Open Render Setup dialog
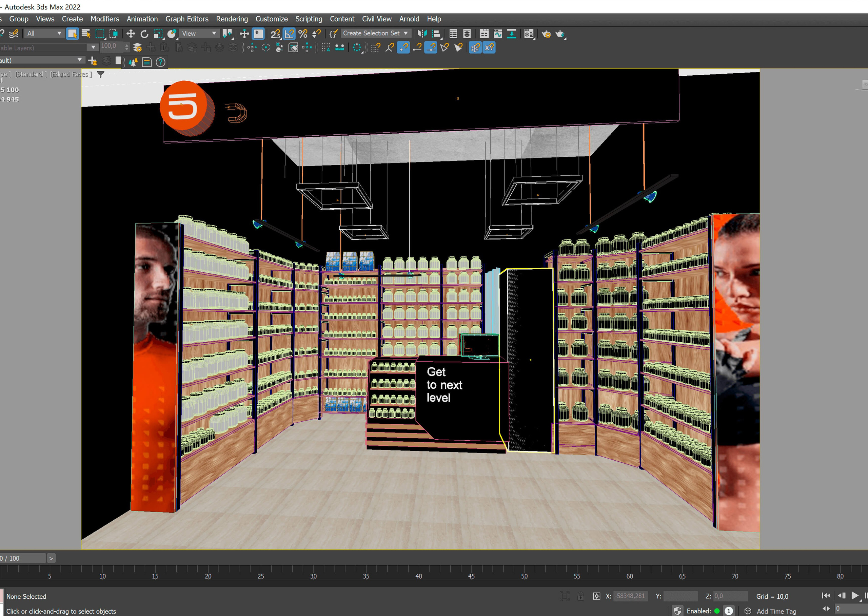Screen dimensions: 868x616 click(546, 34)
